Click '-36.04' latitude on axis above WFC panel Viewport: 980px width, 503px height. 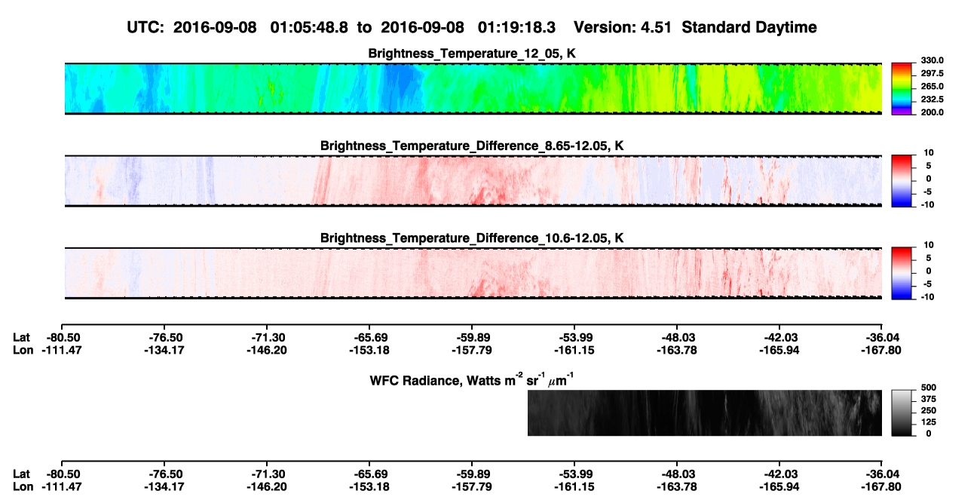click(x=882, y=337)
